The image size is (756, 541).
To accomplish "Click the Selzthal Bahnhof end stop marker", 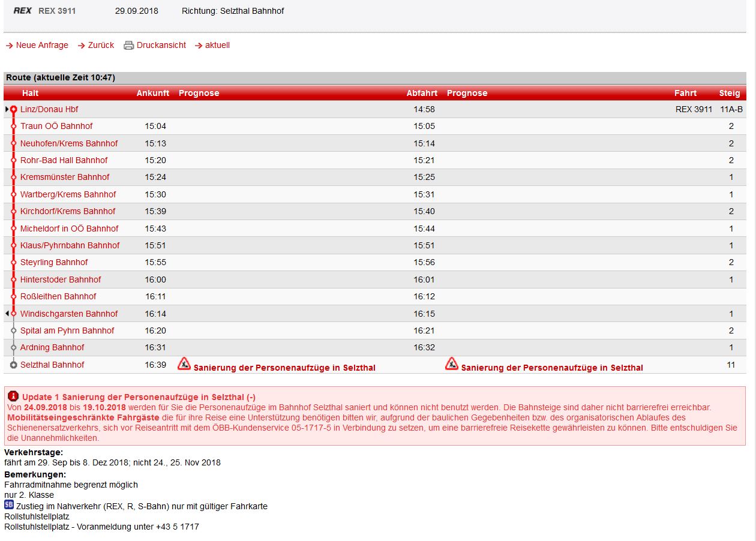I will coord(13,365).
